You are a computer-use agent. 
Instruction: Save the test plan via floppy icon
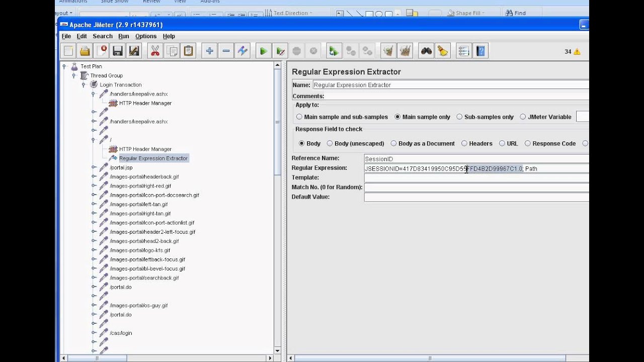point(118,51)
